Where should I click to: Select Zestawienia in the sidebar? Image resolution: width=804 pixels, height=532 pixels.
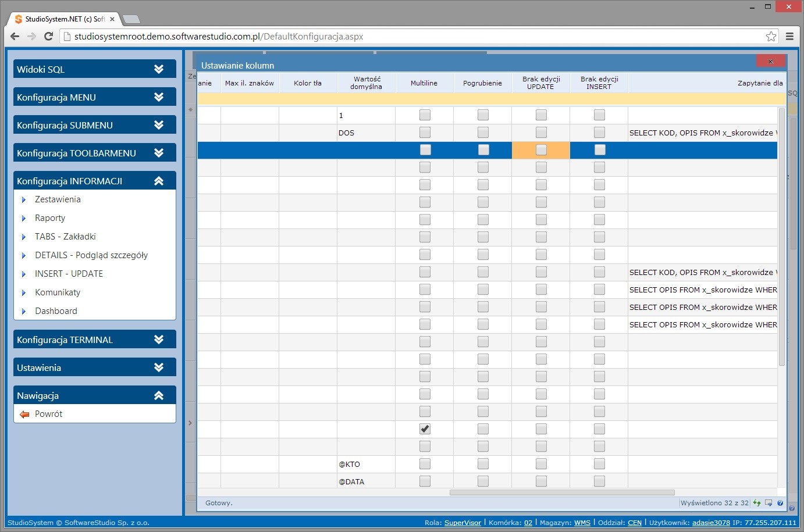58,199
